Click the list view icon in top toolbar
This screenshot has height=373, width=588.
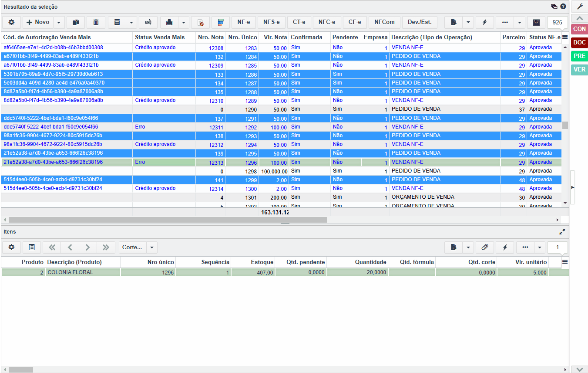point(117,22)
